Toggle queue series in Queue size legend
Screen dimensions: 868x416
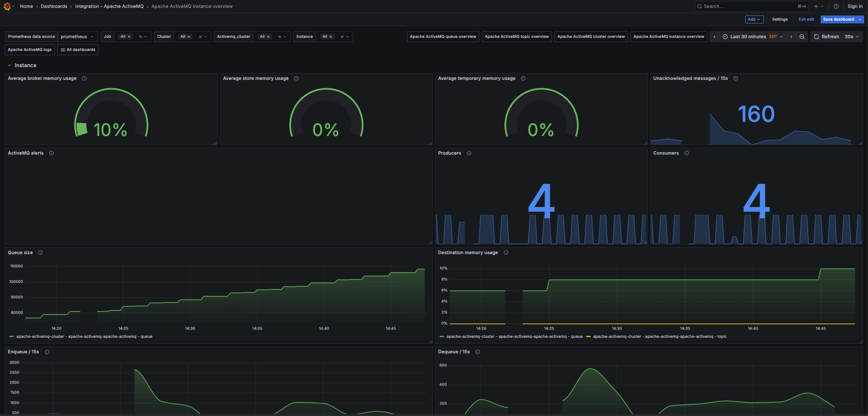[84, 336]
